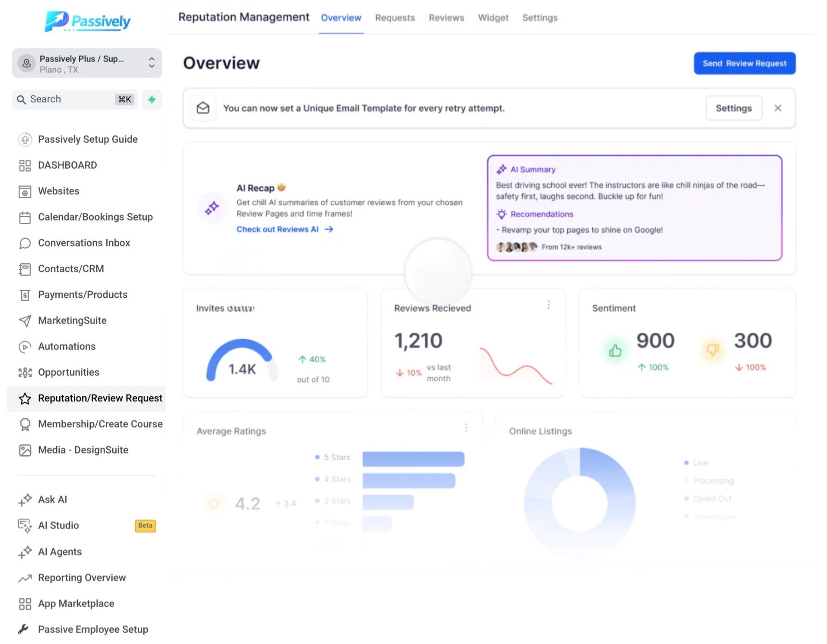Click the 4.2 average rating value
The width and height of the screenshot is (827, 644).
[248, 504]
